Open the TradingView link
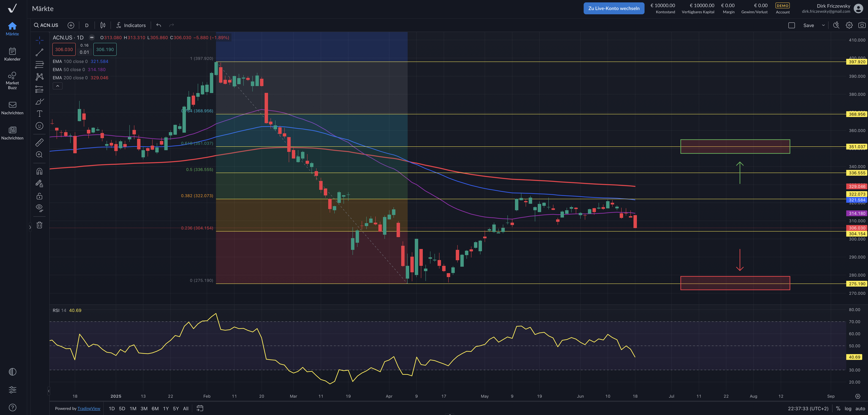Screen dimensions: 868x415 click(x=89, y=408)
